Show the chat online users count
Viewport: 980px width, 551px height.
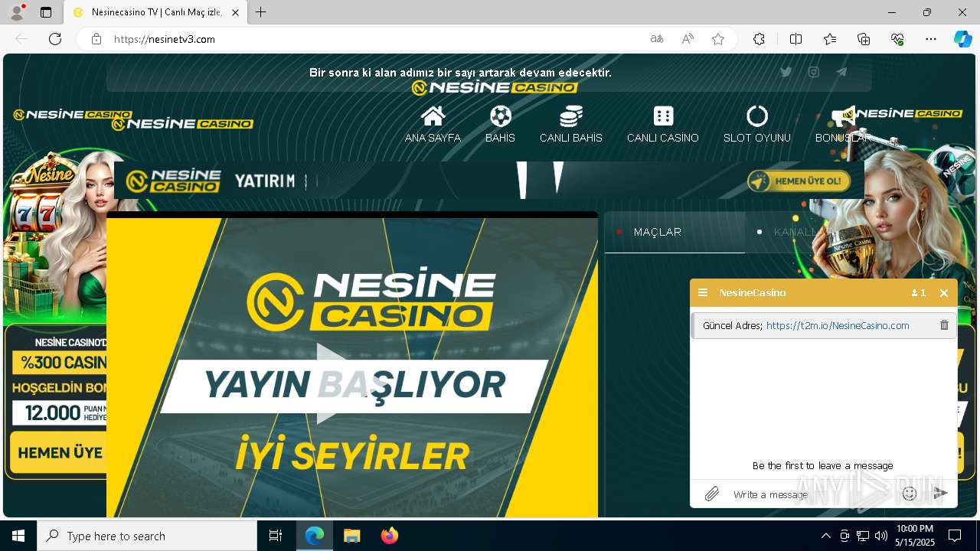(919, 293)
